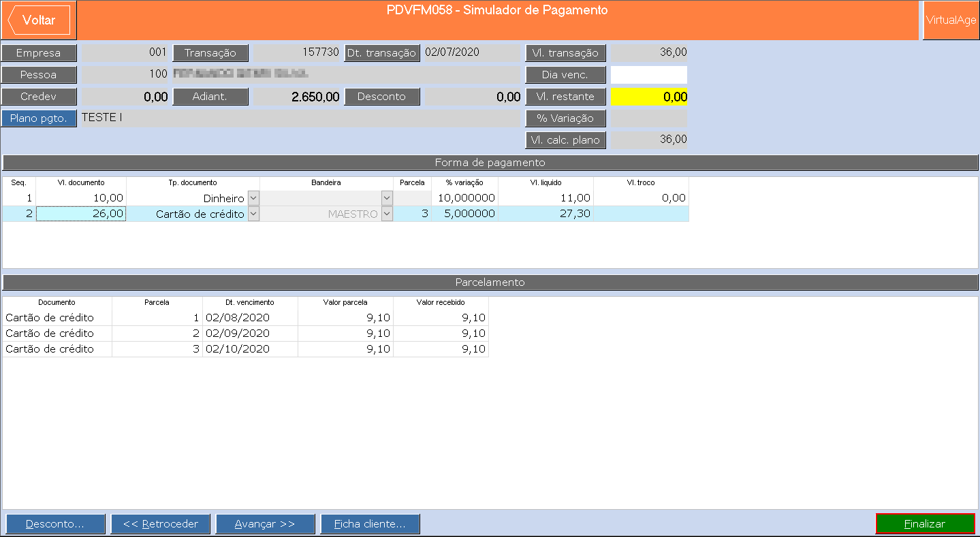The width and height of the screenshot is (980, 537).
Task: Open the Dinheiro document type dropdown
Action: click(x=253, y=198)
